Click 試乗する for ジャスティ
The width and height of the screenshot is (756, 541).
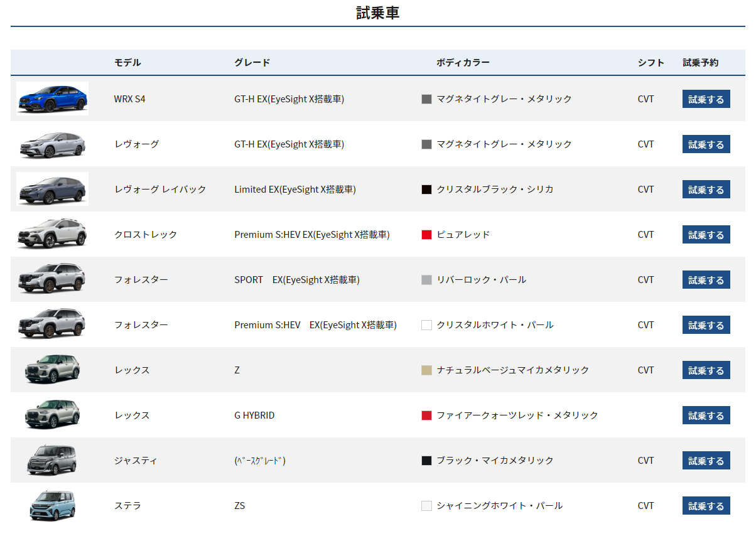click(706, 461)
